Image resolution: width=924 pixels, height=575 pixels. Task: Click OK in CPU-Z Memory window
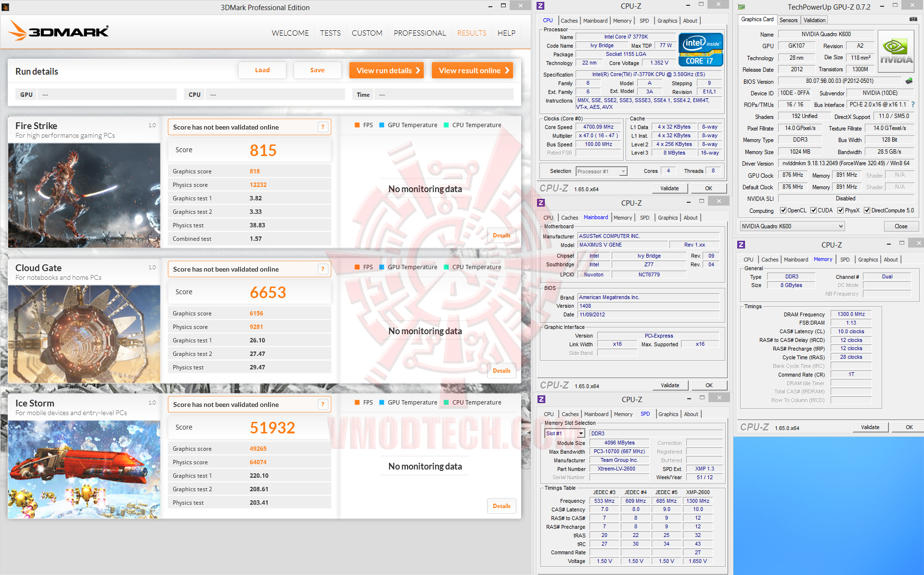(x=909, y=427)
